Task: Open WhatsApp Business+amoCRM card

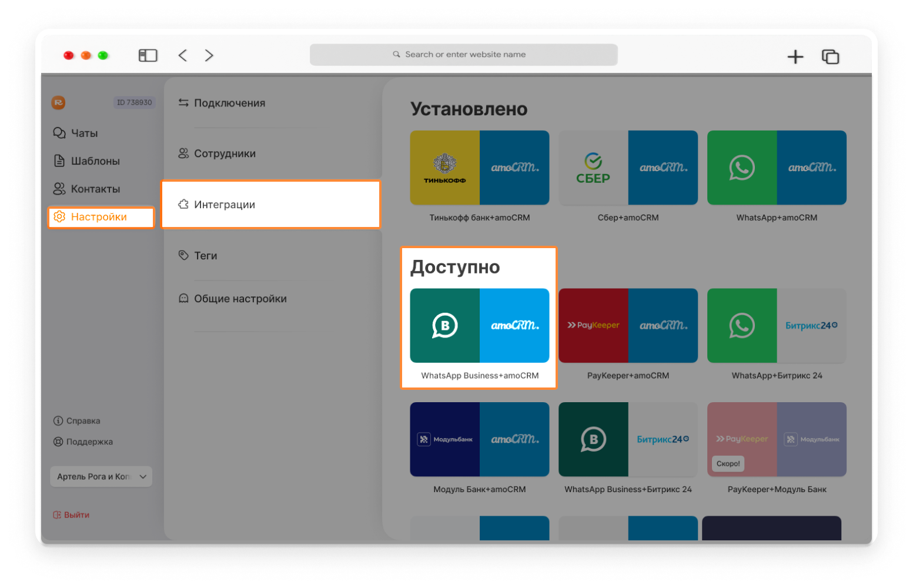Action: (x=480, y=325)
